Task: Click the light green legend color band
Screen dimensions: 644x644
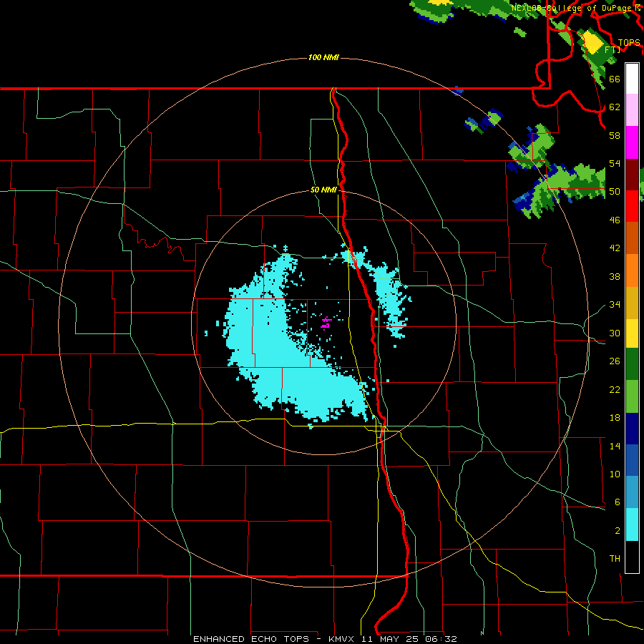Action: coord(632,396)
